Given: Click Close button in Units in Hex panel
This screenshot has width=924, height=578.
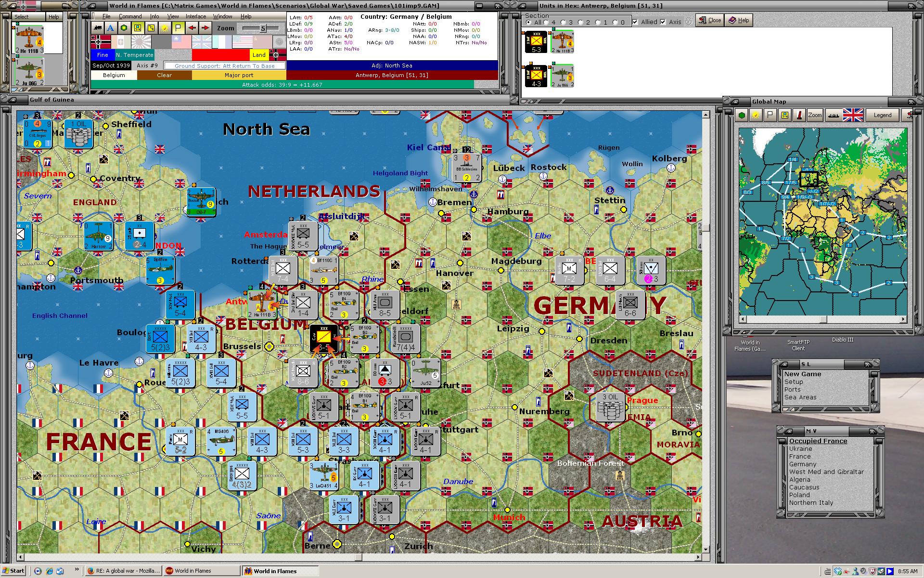Looking at the screenshot, I should (x=709, y=20).
